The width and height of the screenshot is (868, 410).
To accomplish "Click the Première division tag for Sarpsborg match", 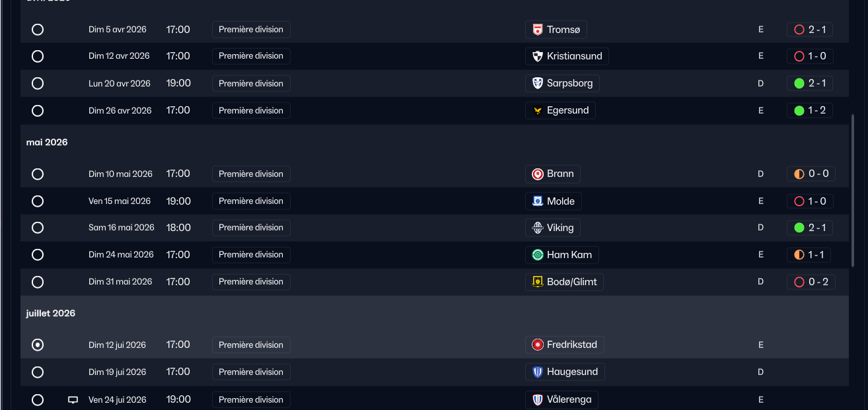I will pos(251,83).
